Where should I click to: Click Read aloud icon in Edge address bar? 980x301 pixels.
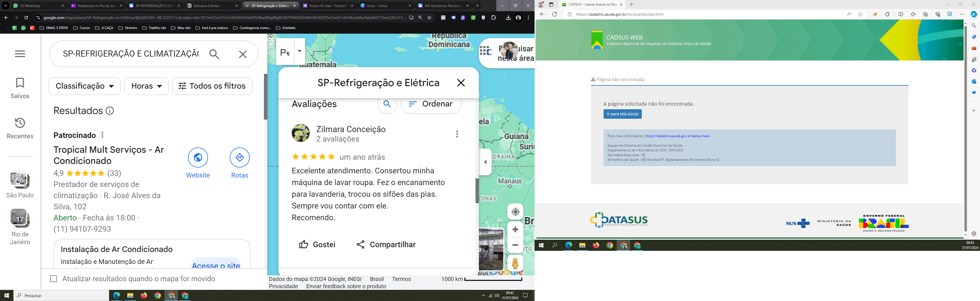[849, 14]
